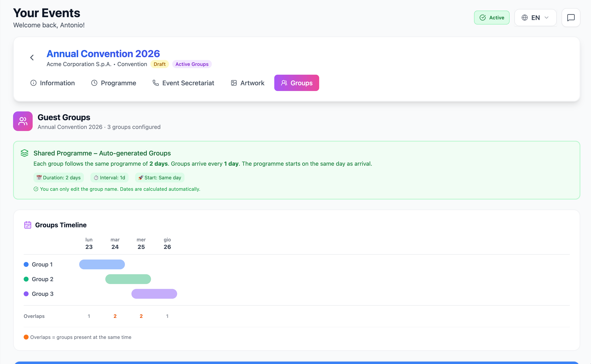Click the Groups Timeline calendar icon
Viewport: 591px width, 364px height.
click(x=28, y=225)
